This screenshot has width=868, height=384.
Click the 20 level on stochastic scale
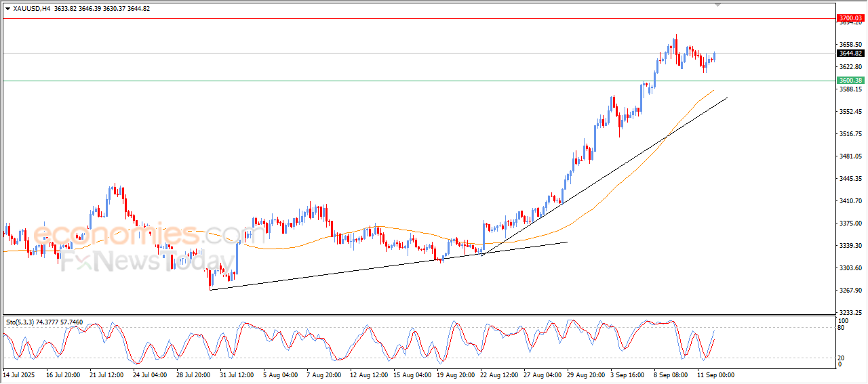(842, 358)
